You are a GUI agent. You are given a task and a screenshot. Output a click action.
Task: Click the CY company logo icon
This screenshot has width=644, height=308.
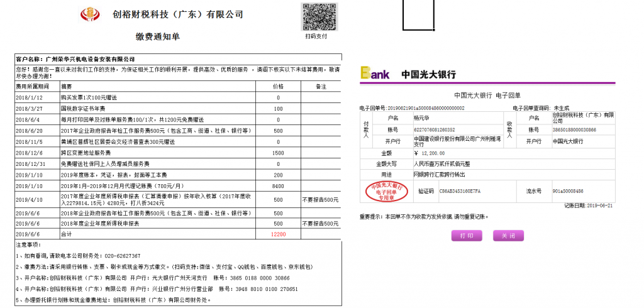tap(89, 14)
